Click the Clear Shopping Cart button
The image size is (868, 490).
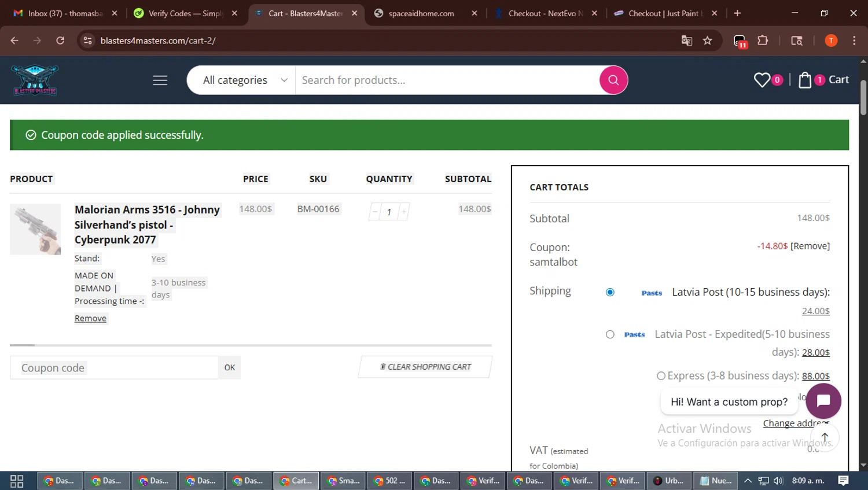(x=425, y=367)
